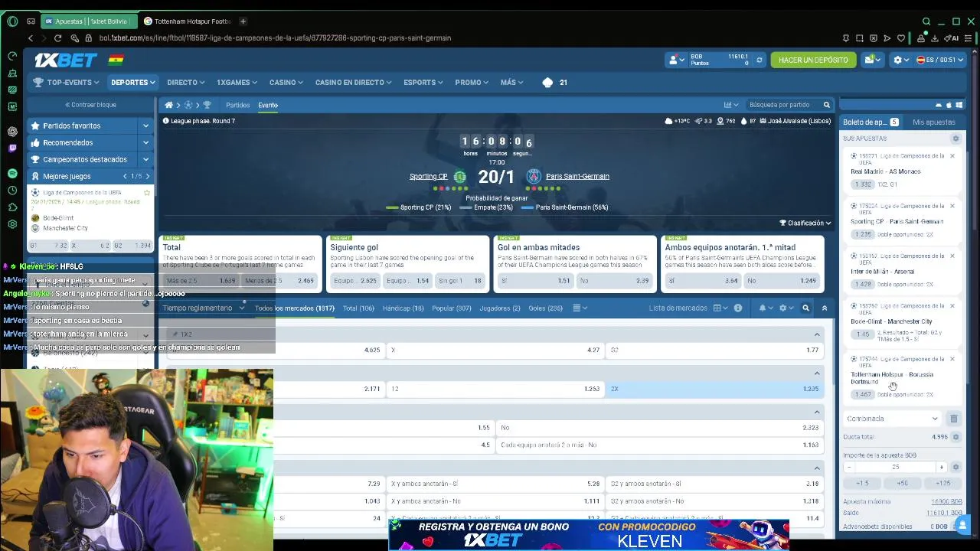Open market info circle icon
The width and height of the screenshot is (980, 551).
(738, 308)
